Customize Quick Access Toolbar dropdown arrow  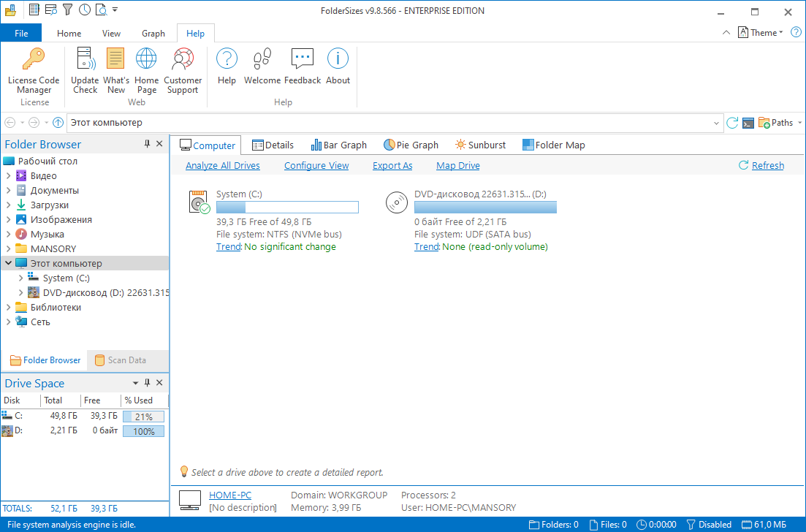(x=115, y=9)
